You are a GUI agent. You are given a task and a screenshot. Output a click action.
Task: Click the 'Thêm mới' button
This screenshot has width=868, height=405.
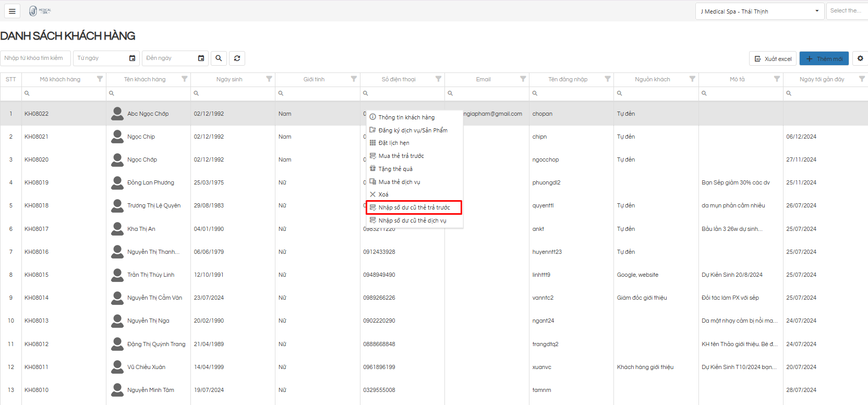(x=824, y=59)
